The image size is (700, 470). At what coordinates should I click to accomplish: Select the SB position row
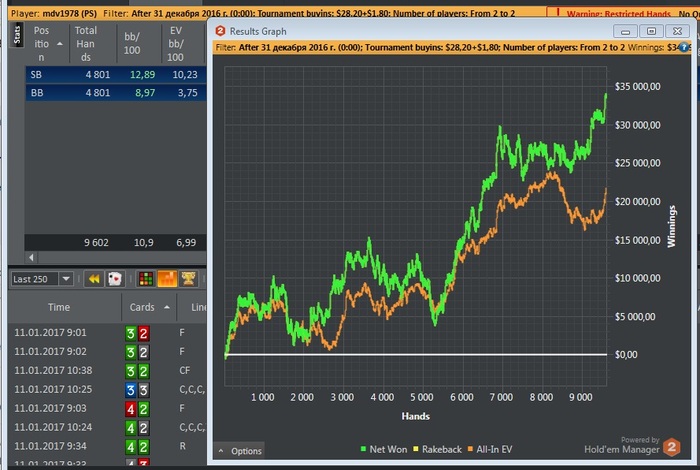[116, 75]
